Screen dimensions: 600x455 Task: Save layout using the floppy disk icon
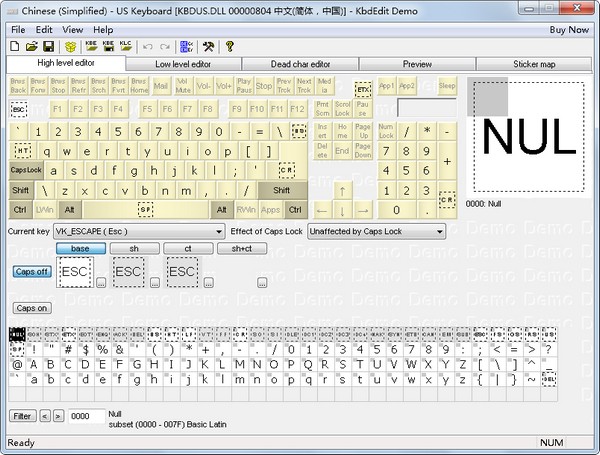pyautogui.click(x=49, y=46)
